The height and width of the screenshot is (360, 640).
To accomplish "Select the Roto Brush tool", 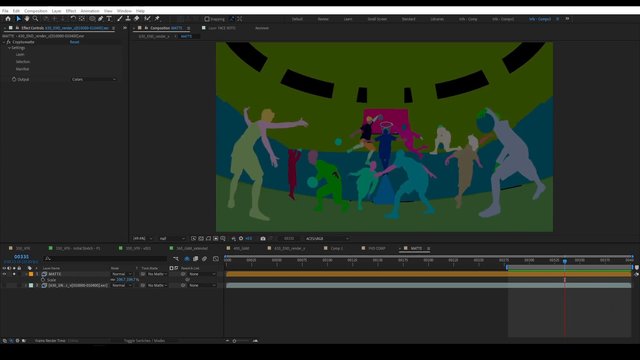I will [x=147, y=19].
